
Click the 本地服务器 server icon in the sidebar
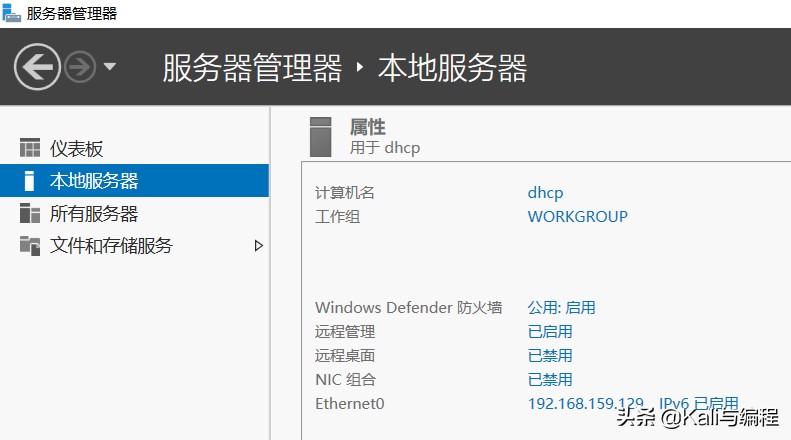coord(29,181)
